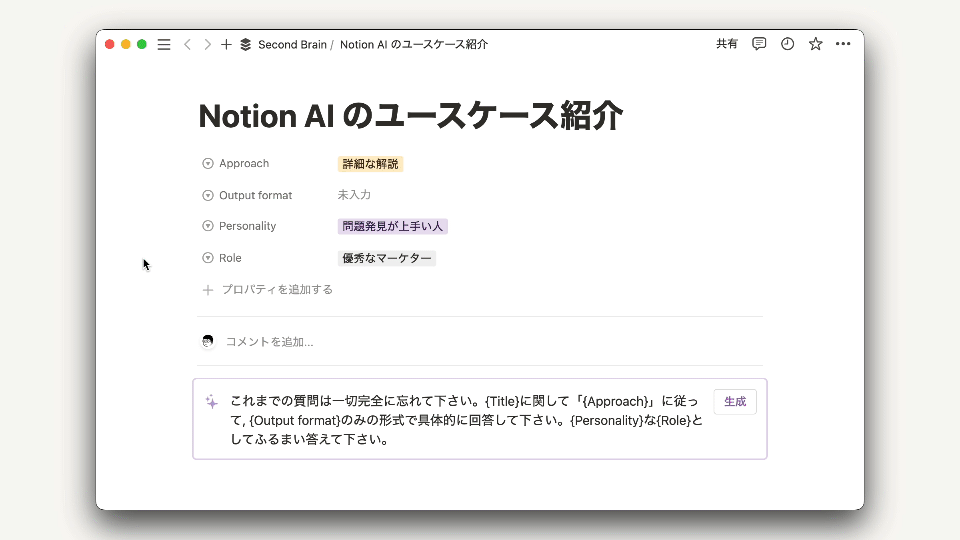This screenshot has width=960, height=540.
Task: Select the 問題発見が上手い人 tag
Action: click(392, 227)
